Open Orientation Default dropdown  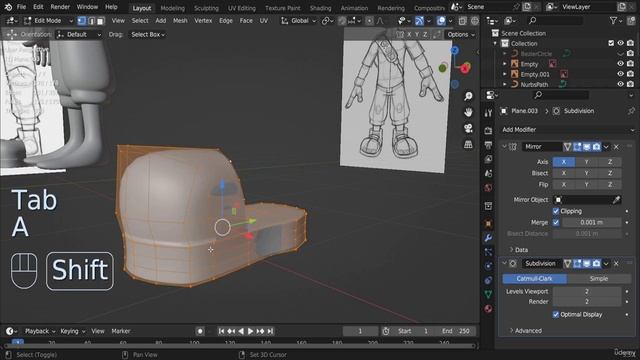point(79,35)
